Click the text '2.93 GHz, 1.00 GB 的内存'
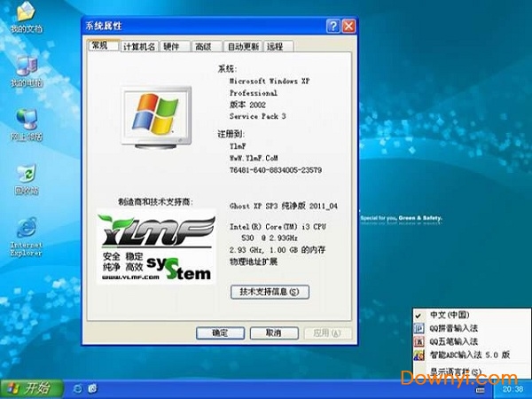The height and width of the screenshot is (399, 532). coord(278,250)
